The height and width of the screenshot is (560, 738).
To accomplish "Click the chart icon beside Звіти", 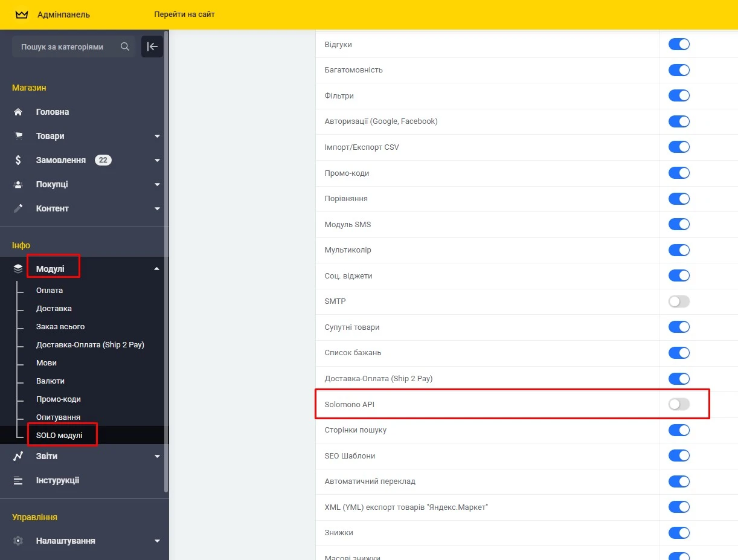I will pyautogui.click(x=18, y=456).
